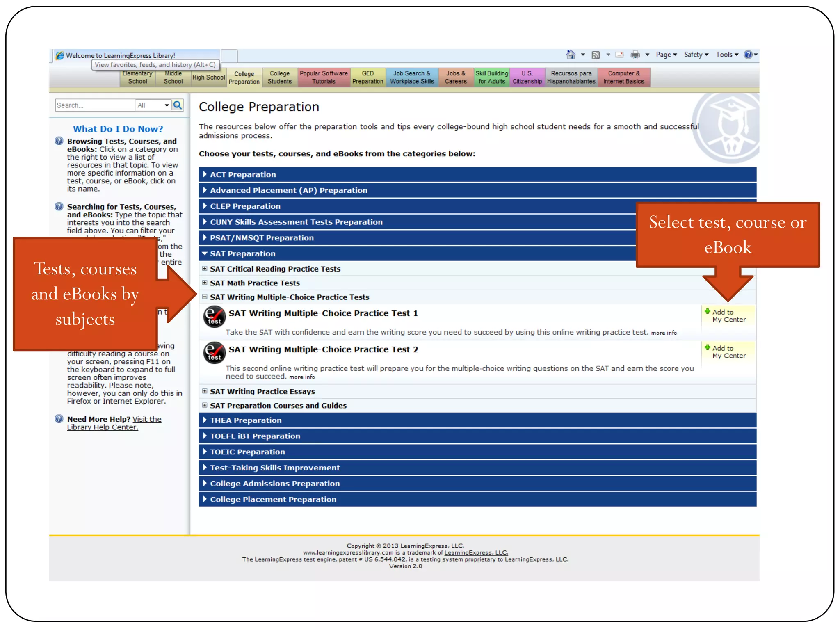This screenshot has width=840, height=630.
Task: Click green plus icon for Practice Test 1
Action: pos(707,311)
